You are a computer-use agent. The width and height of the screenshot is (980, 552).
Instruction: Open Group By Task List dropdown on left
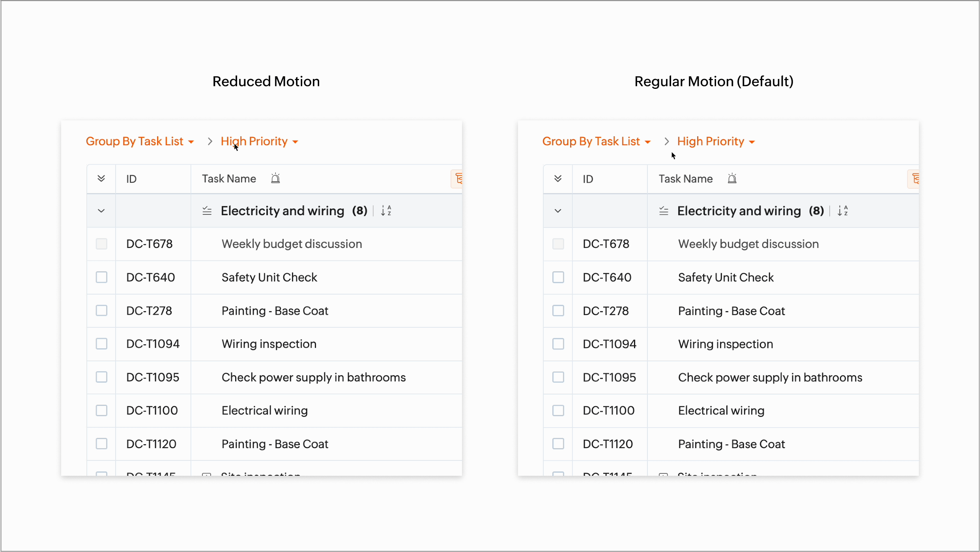(140, 141)
